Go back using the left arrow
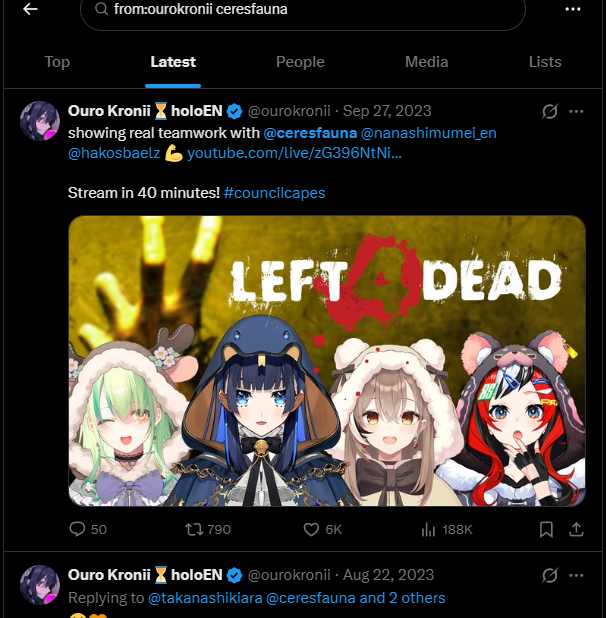This screenshot has width=606, height=618. (x=30, y=9)
